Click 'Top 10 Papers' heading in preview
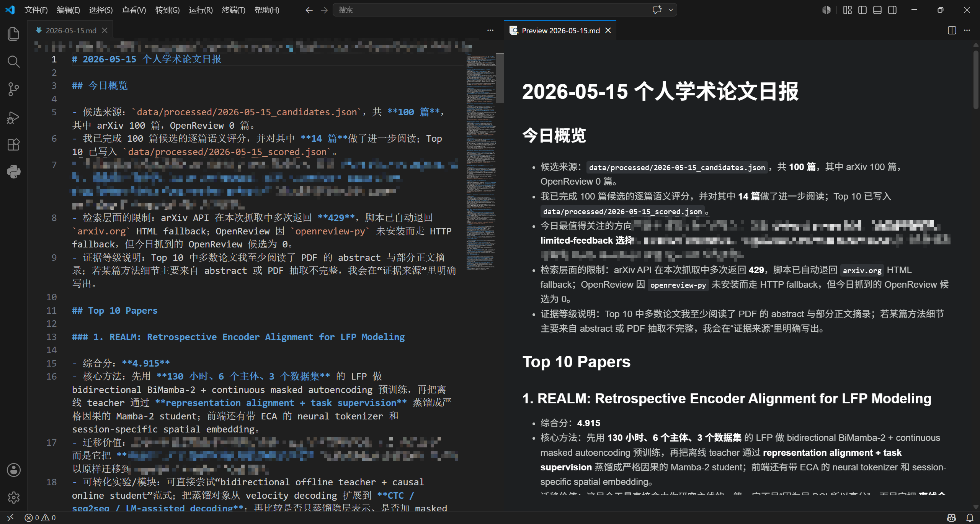980x524 pixels. (576, 362)
